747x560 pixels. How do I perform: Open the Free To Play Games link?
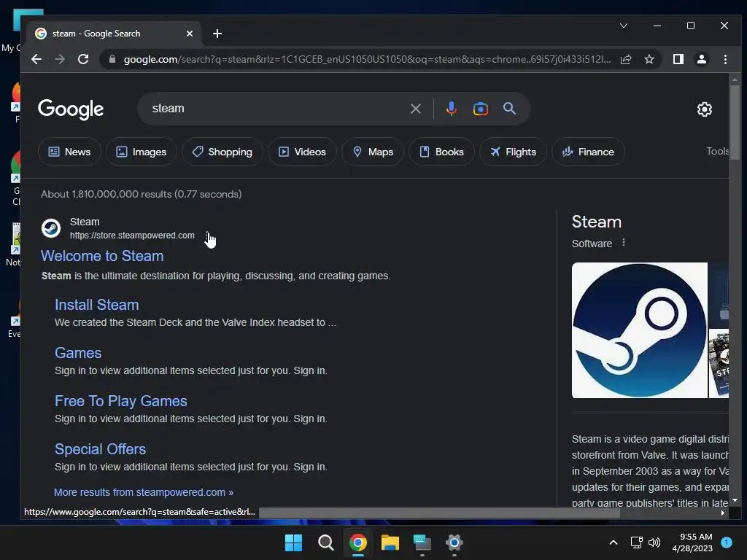[120, 401]
